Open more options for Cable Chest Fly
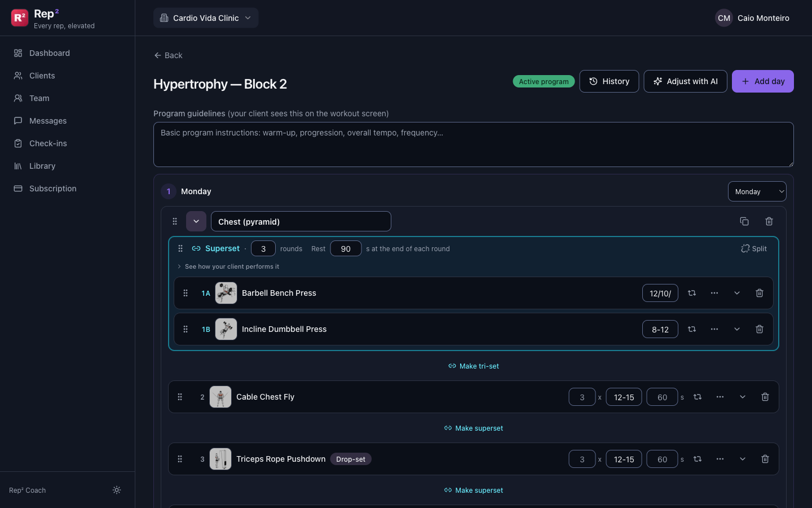812x508 pixels. click(720, 397)
